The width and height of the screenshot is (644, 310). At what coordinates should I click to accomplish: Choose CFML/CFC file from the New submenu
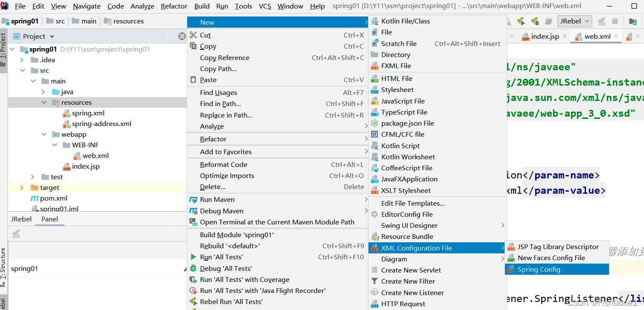(x=437, y=135)
